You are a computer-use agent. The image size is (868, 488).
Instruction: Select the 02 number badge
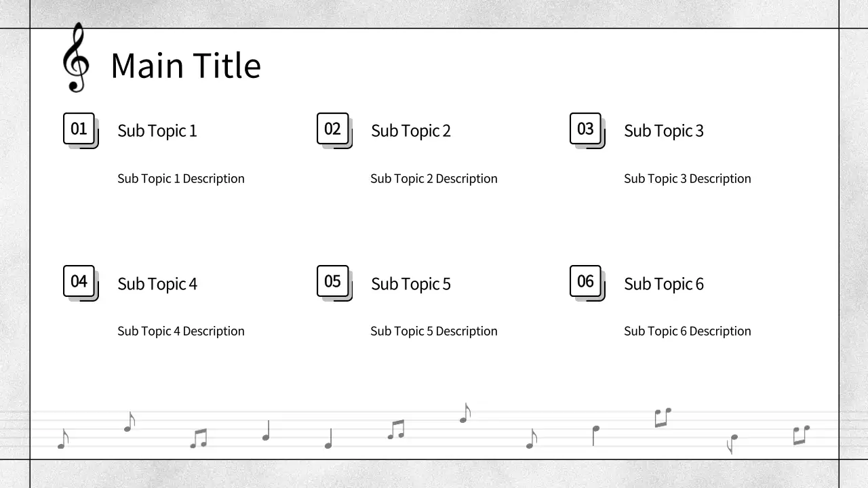coord(333,129)
